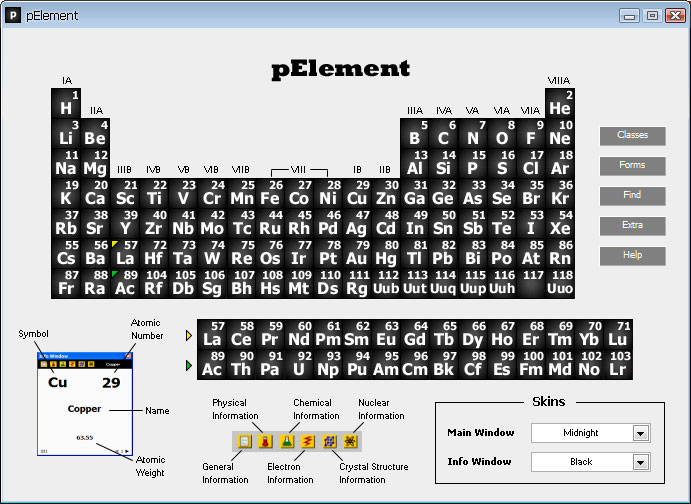Select Carbon (C) element tile
691x504 pixels.
(x=444, y=133)
